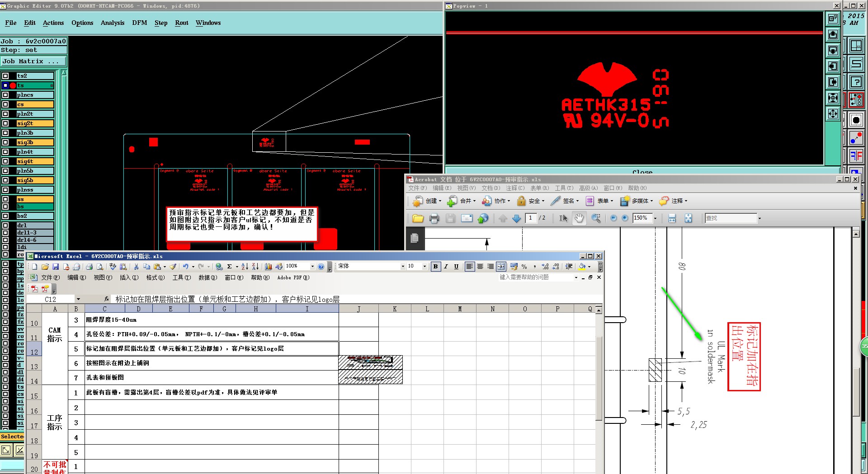Open Excel 格式(O) Format menu
Viewport: 868px width, 474px height.
tap(155, 278)
